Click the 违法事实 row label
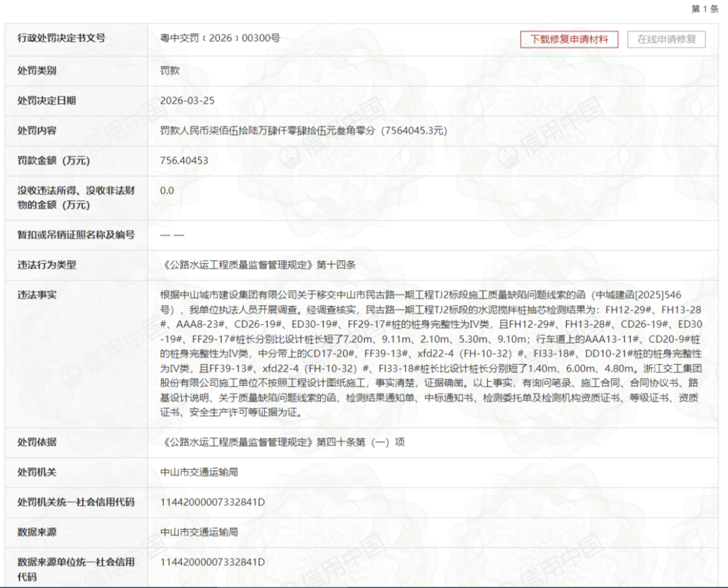The width and height of the screenshot is (728, 588). tap(37, 295)
